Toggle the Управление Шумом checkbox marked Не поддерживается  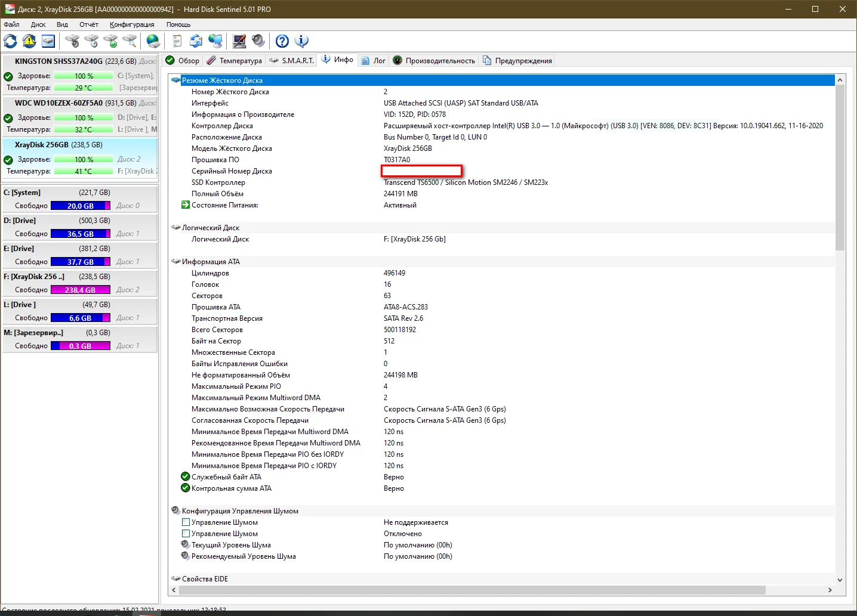tap(186, 522)
